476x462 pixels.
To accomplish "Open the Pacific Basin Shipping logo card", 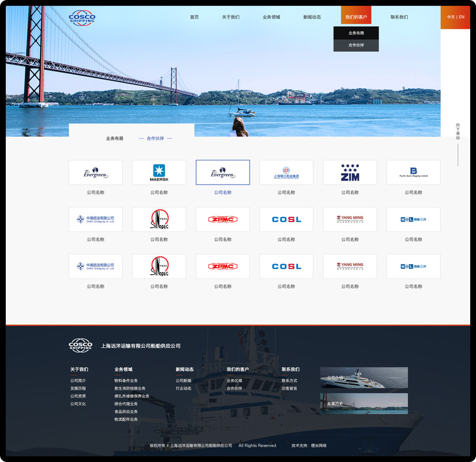I will (x=413, y=172).
